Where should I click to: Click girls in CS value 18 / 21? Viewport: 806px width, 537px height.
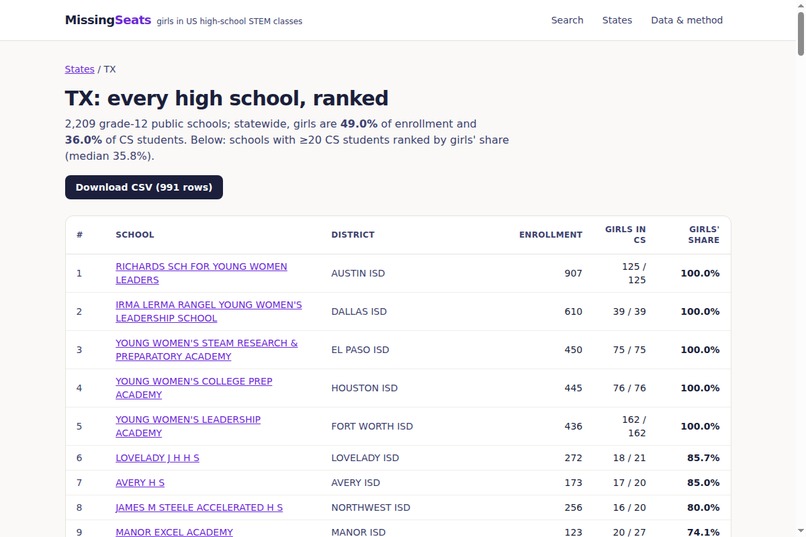(629, 458)
